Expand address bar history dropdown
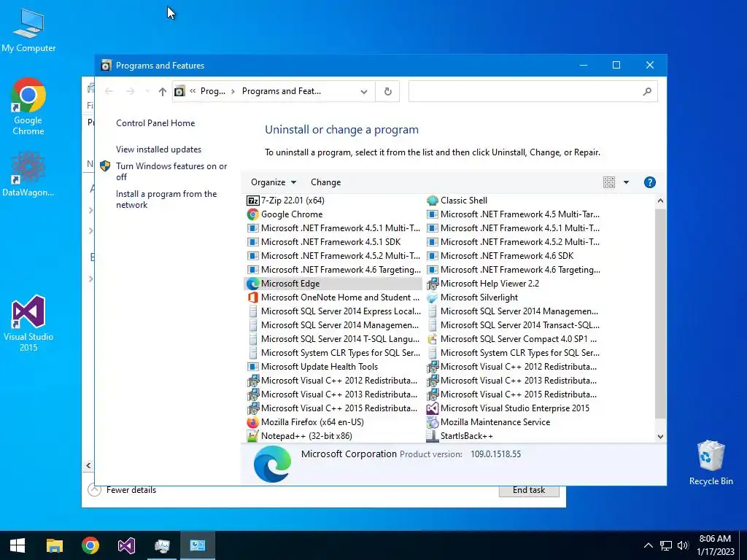The image size is (747, 560). coord(364,91)
